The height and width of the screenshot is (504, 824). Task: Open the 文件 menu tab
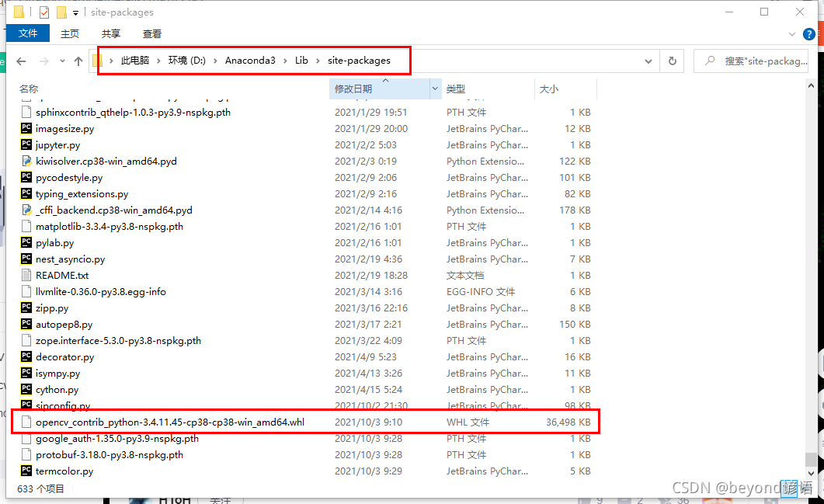coord(28,33)
